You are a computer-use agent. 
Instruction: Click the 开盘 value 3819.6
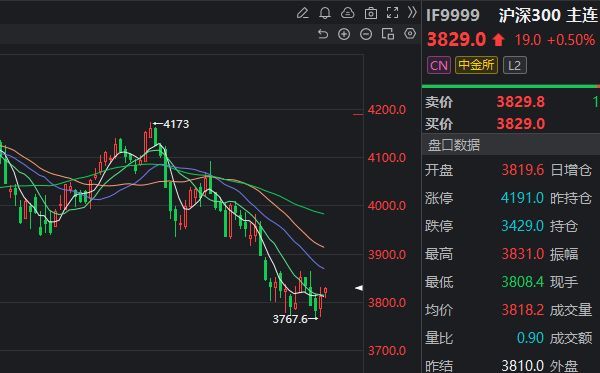(x=522, y=170)
